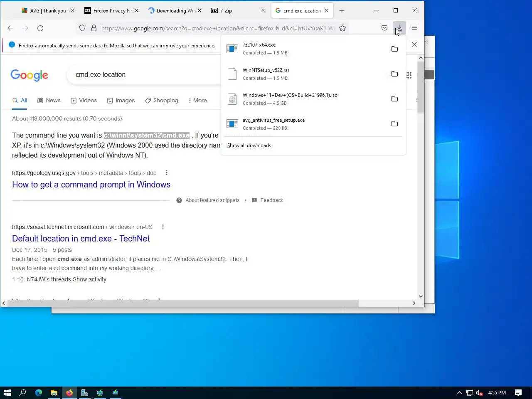Open Default location in cmd.exe TechNet link
The height and width of the screenshot is (399, 532).
[81, 239]
